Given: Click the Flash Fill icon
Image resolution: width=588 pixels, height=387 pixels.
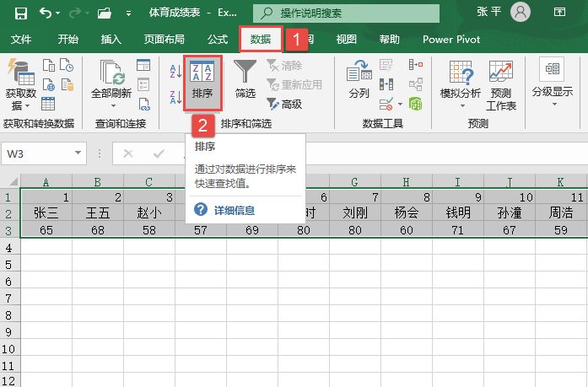Looking at the screenshot, I should (x=386, y=65).
